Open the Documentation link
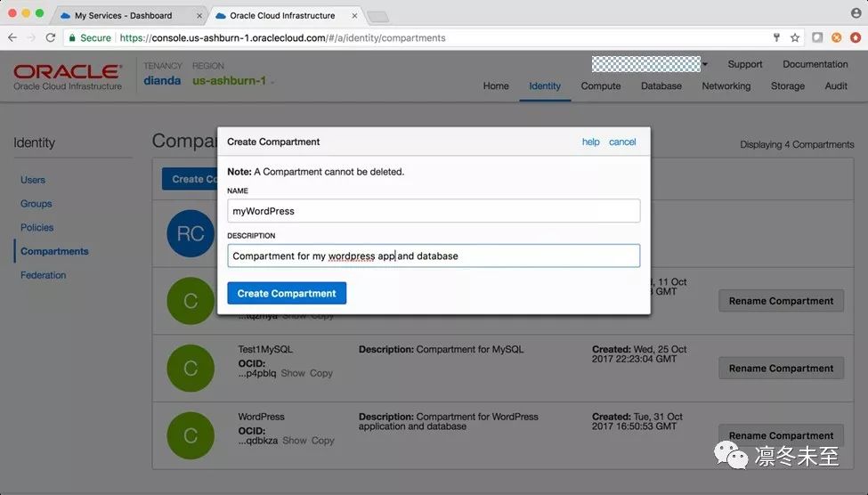 pyautogui.click(x=815, y=64)
